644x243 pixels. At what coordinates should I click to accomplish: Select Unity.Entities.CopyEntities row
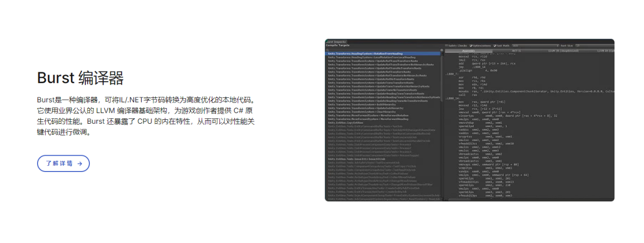pos(382,123)
